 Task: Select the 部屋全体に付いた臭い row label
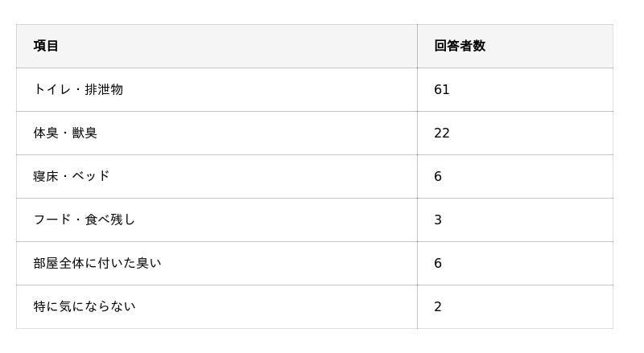(97, 263)
